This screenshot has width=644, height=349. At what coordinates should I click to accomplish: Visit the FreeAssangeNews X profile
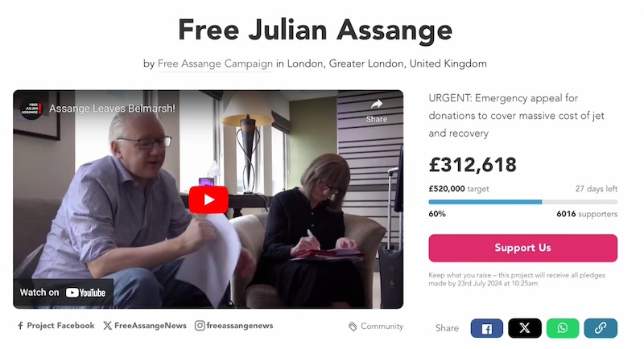click(145, 326)
